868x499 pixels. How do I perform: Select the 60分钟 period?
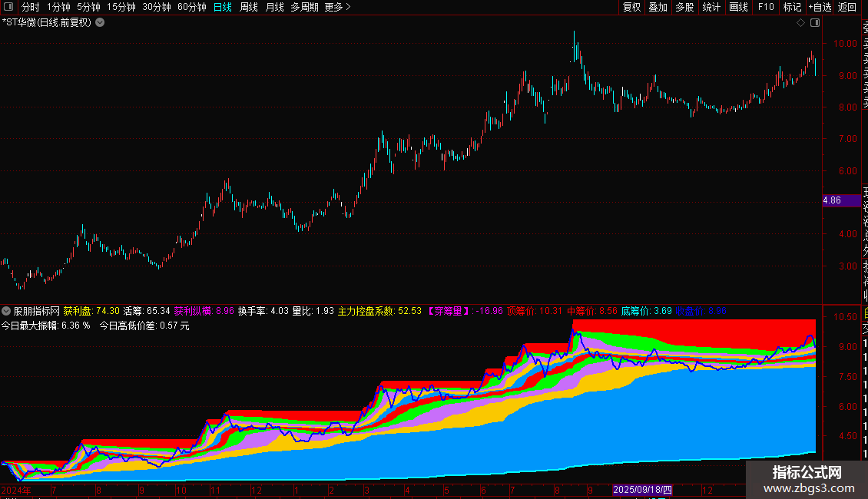192,7
